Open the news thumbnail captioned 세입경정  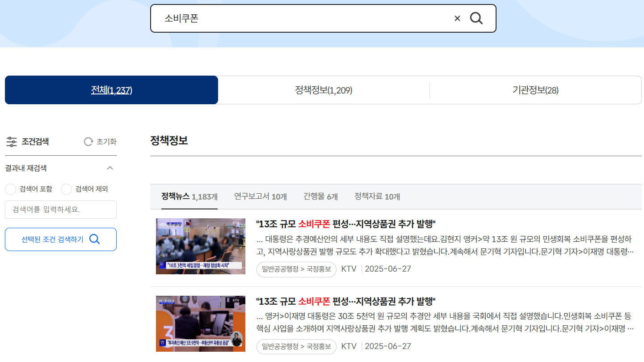click(200, 246)
